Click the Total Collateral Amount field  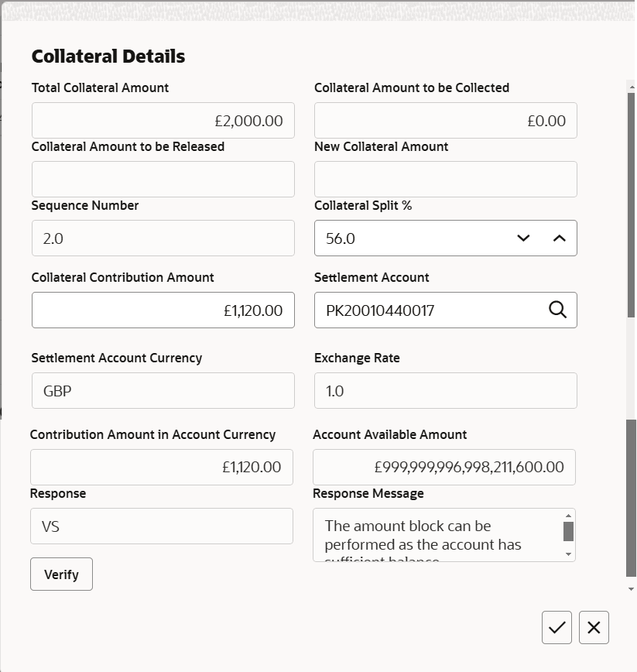click(x=163, y=120)
